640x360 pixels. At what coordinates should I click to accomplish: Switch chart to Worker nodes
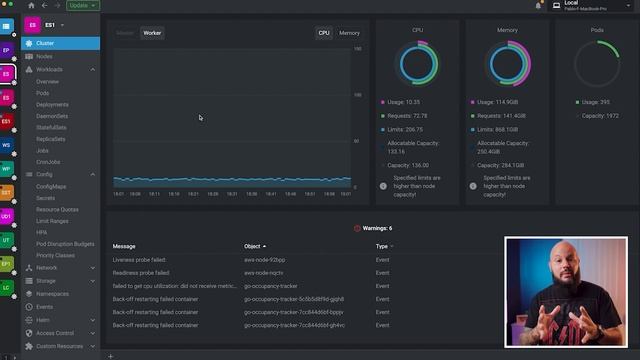coord(152,33)
